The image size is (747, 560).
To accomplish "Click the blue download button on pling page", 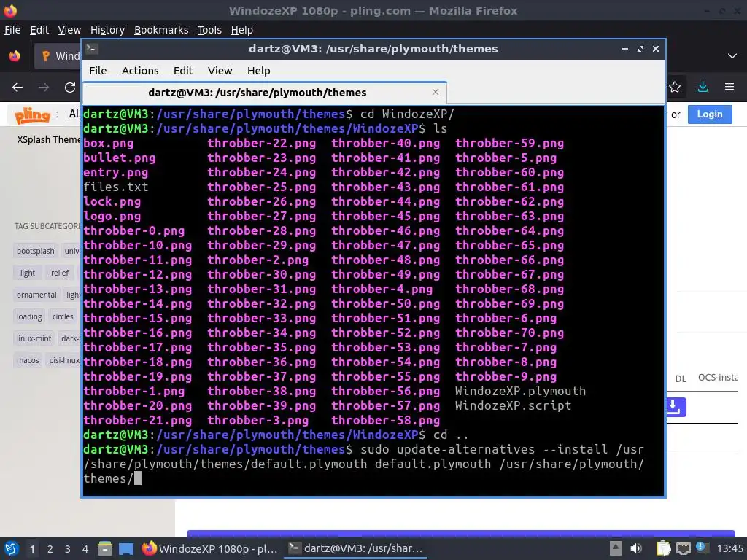I will coord(676,407).
